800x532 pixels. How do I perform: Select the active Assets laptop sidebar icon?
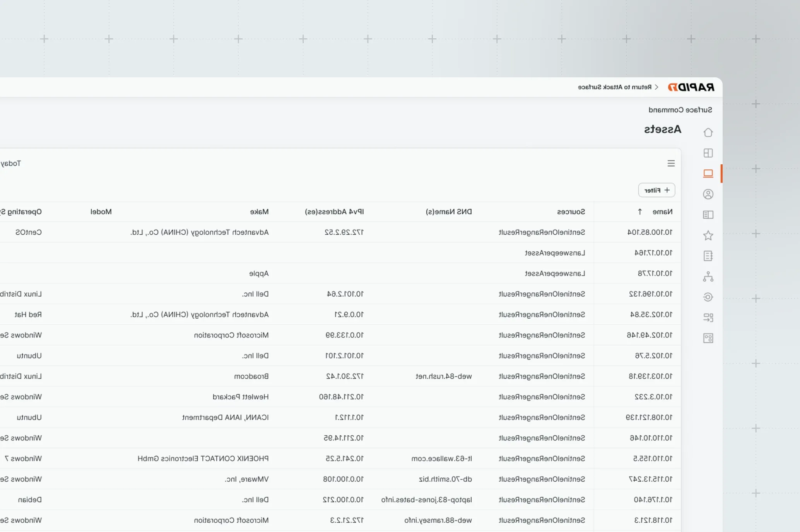point(708,173)
